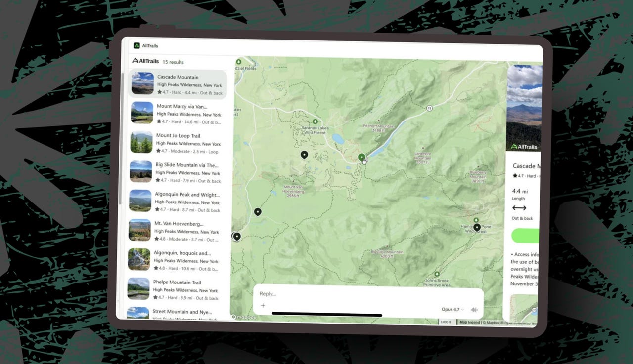The height and width of the screenshot is (364, 633).
Task: Select the green Cascade Mountain map pin
Action: tap(362, 157)
